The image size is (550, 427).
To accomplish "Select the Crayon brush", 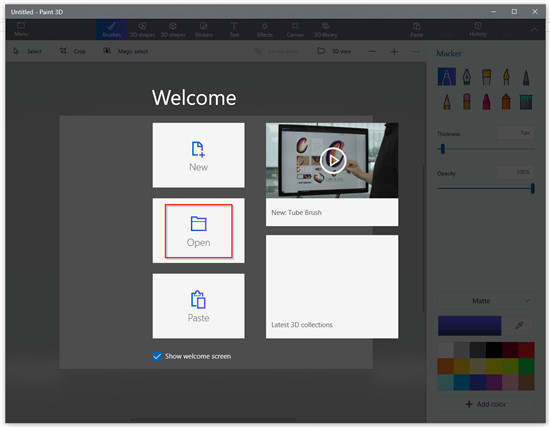I will tap(486, 102).
